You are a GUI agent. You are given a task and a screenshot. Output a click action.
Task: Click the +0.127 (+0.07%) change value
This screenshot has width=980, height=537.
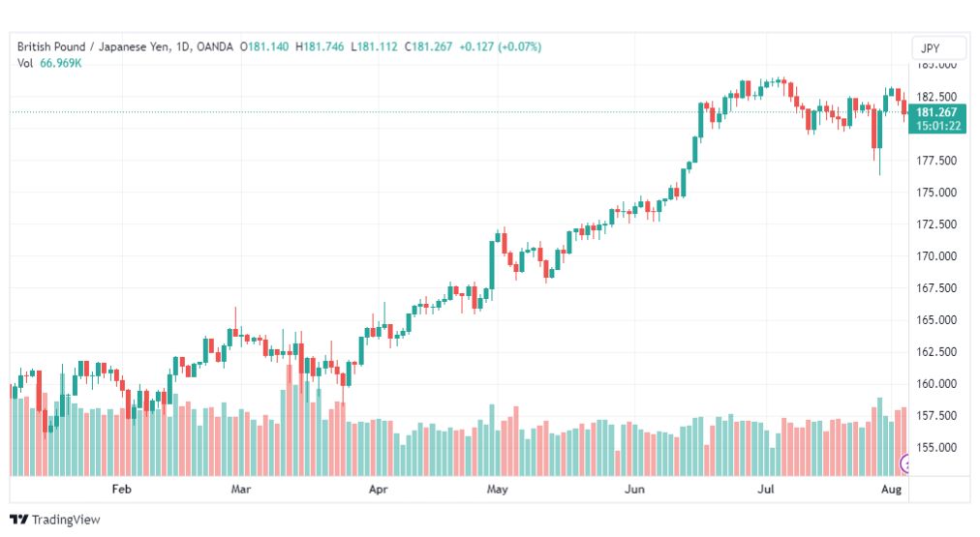(x=500, y=46)
